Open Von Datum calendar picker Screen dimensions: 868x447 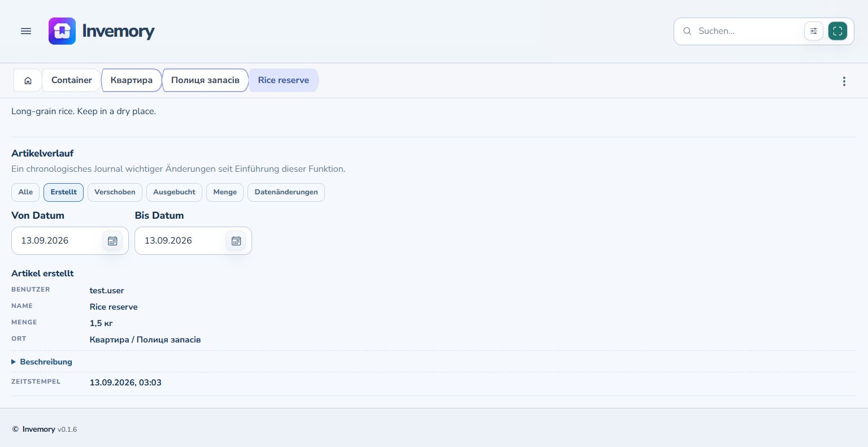(112, 241)
